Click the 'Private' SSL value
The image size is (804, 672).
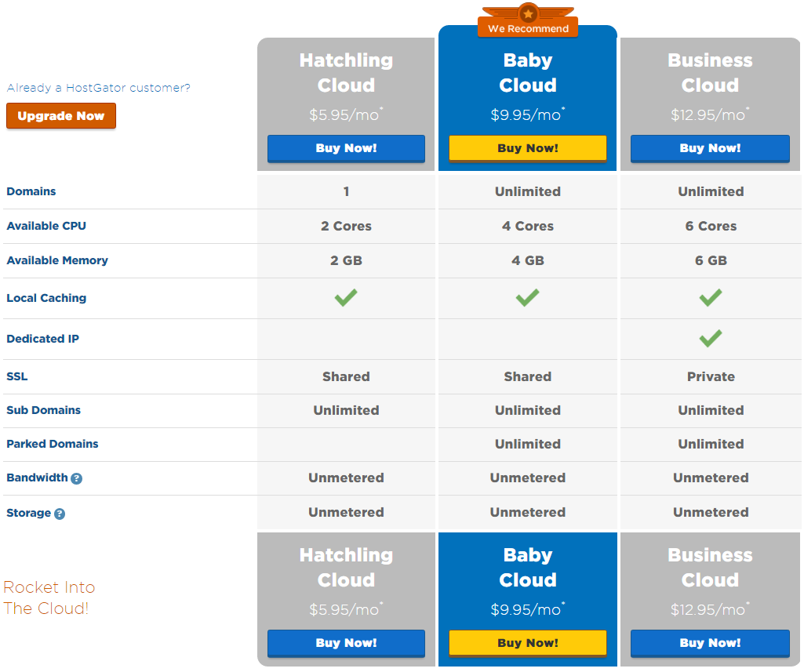[x=711, y=376]
